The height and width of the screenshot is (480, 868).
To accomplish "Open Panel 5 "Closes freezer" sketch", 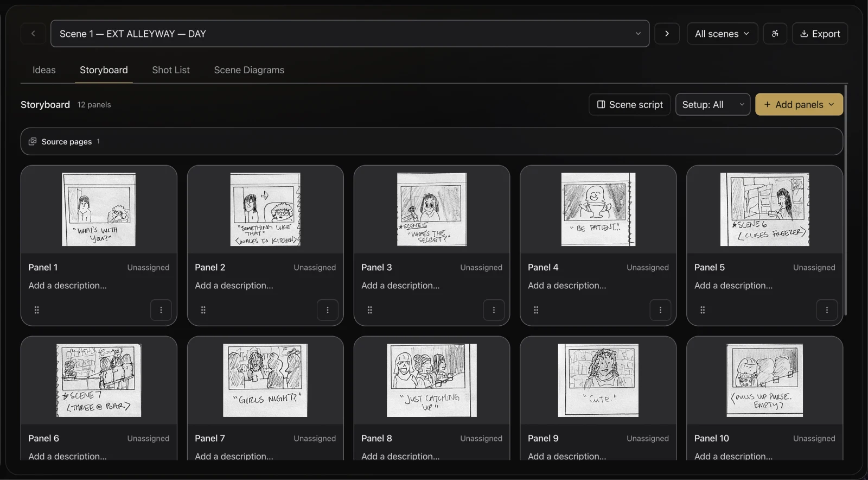I will (x=765, y=210).
